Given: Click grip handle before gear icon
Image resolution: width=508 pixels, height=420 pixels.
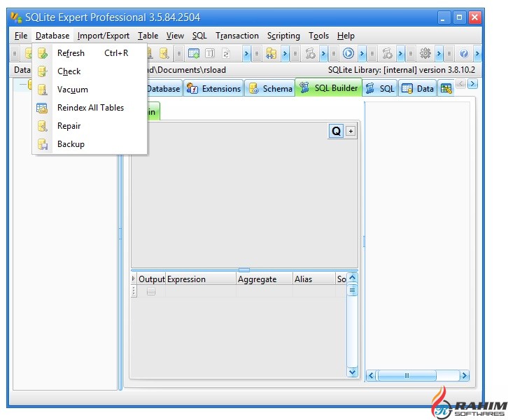Looking at the screenshot, I should tap(411, 54).
